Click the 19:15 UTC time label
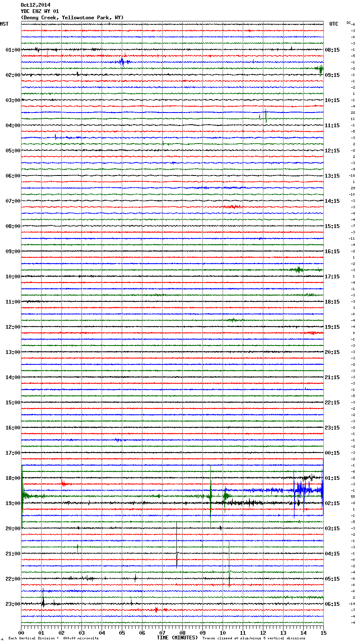Image resolution: width=357 pixels, height=644 pixels. 332,327
